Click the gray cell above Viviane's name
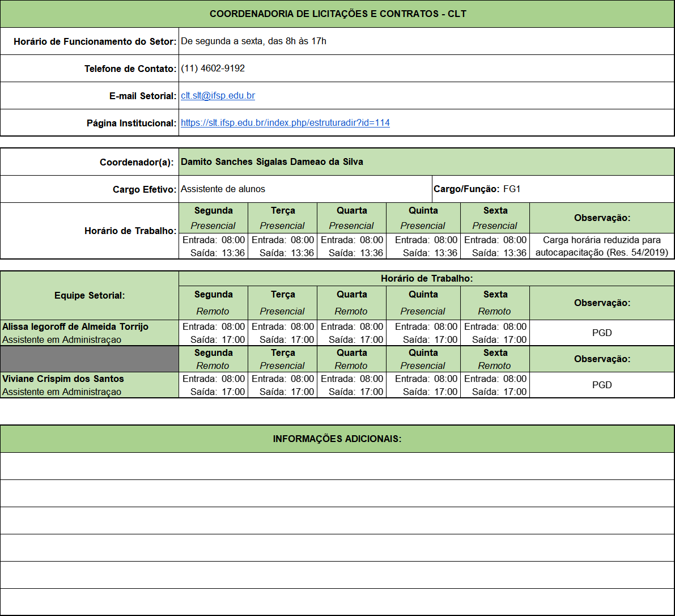The width and height of the screenshot is (675, 616). point(90,359)
